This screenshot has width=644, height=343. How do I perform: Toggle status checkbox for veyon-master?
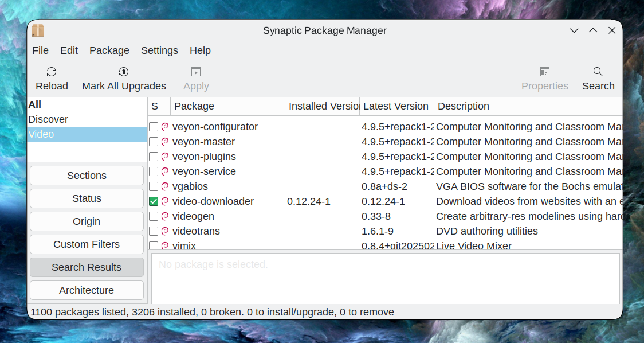(x=154, y=142)
